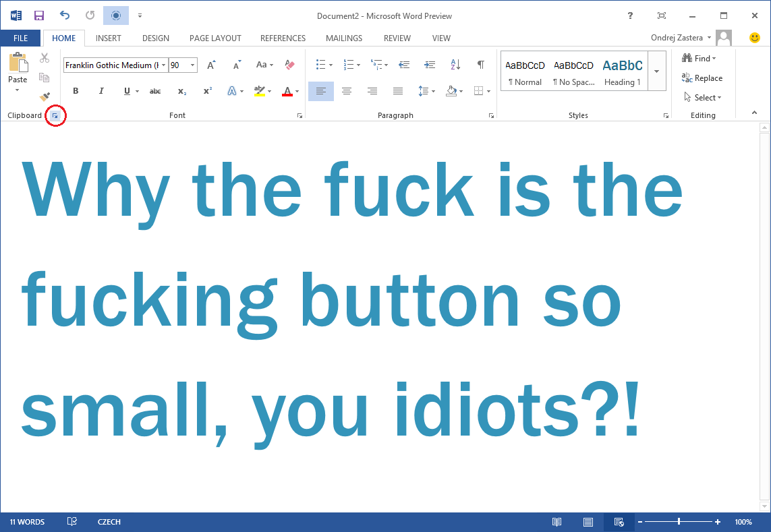Image resolution: width=771 pixels, height=532 pixels.
Task: Open the font name dropdown
Action: 163,65
